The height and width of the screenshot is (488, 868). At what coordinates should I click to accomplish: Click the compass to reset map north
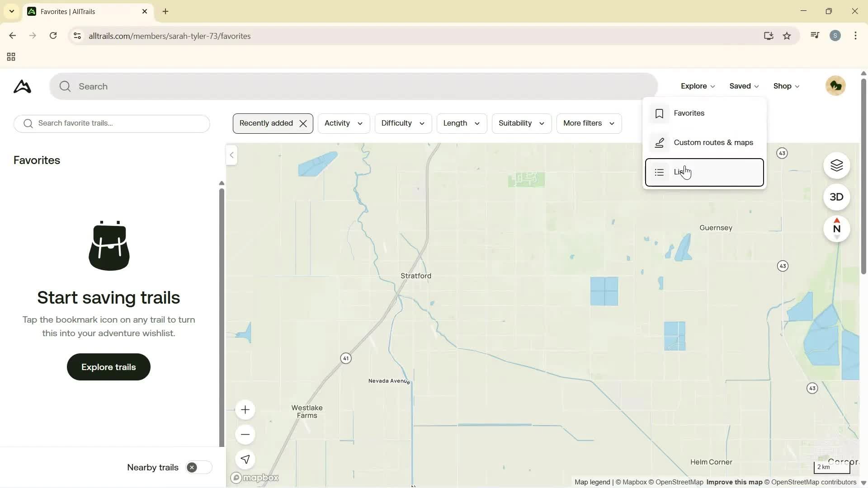(837, 229)
